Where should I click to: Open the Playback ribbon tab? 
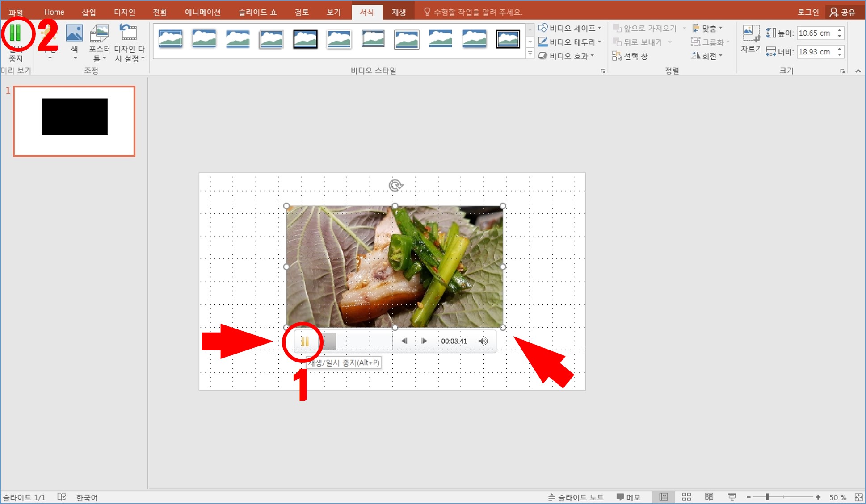[399, 12]
